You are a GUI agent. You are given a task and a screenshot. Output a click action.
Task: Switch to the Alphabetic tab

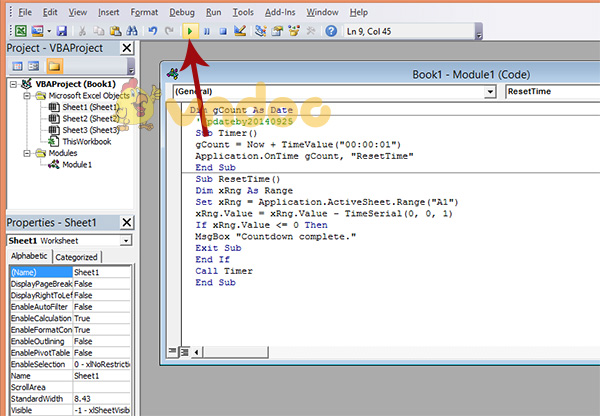pyautogui.click(x=29, y=256)
